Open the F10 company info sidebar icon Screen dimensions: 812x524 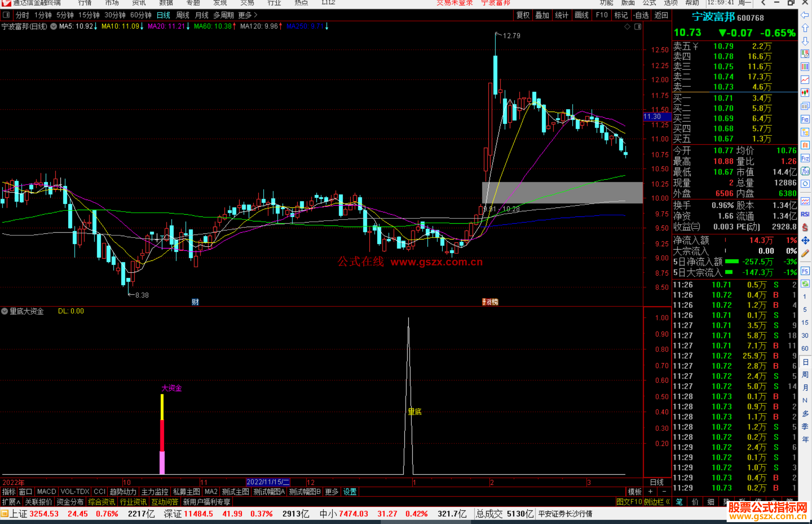coord(805,120)
